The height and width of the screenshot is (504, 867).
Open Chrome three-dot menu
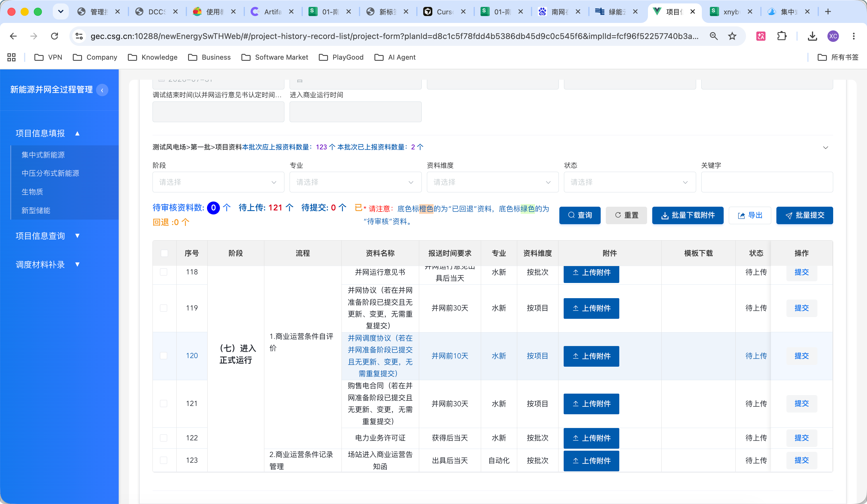(x=854, y=36)
